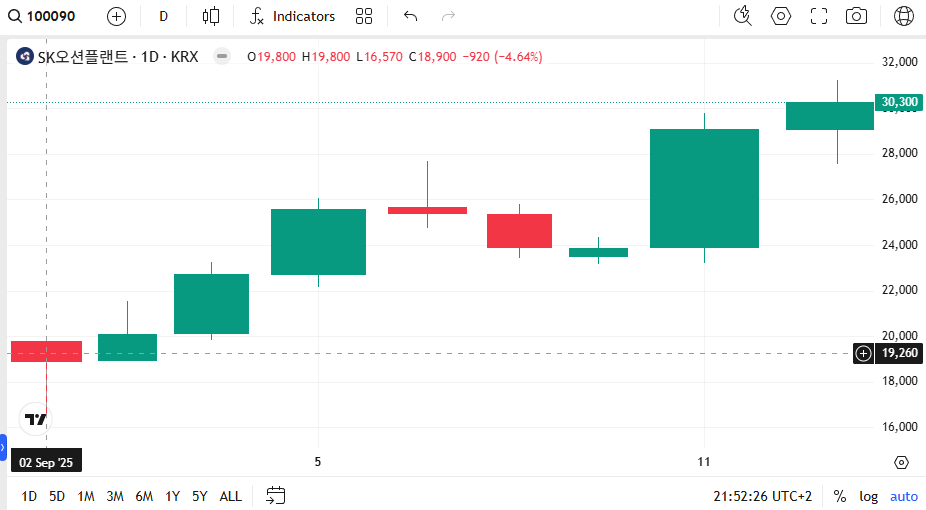Expand the blue left side panel arrow

tap(3, 447)
